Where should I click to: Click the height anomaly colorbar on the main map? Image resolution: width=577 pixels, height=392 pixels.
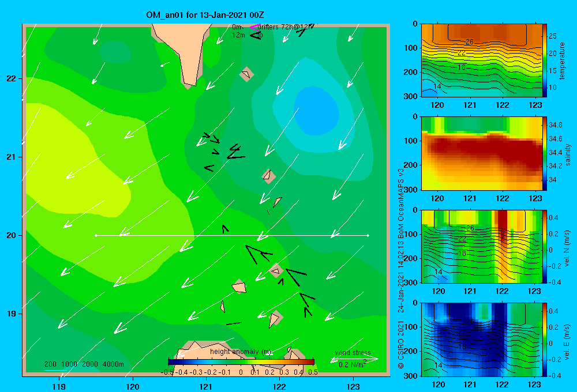(241, 361)
